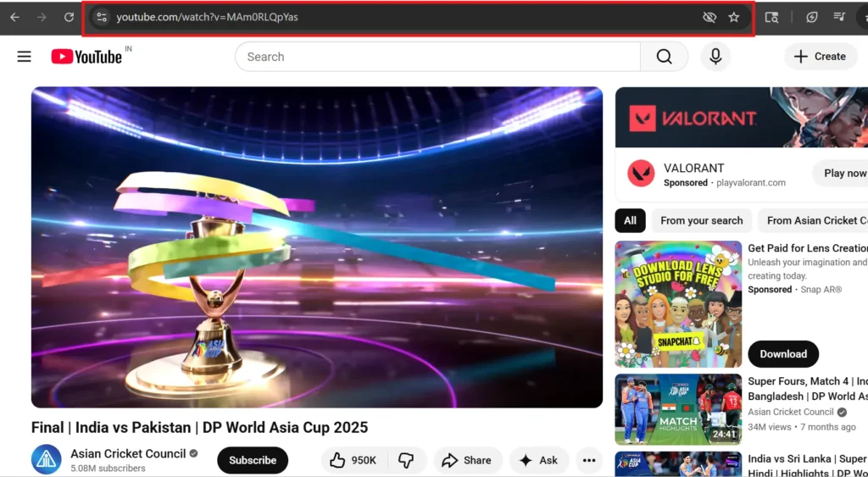Open the Asian Cricket Council channel name link
868x477 pixels.
point(129,454)
